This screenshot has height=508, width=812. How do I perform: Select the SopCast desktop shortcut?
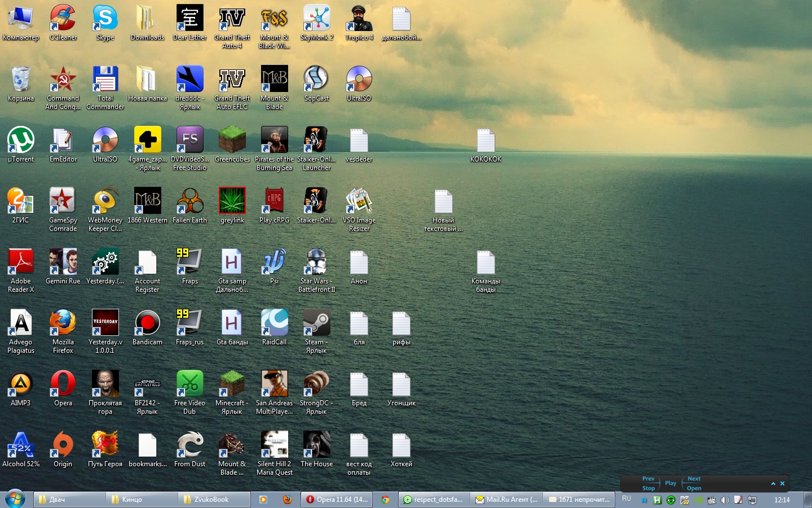[317, 79]
